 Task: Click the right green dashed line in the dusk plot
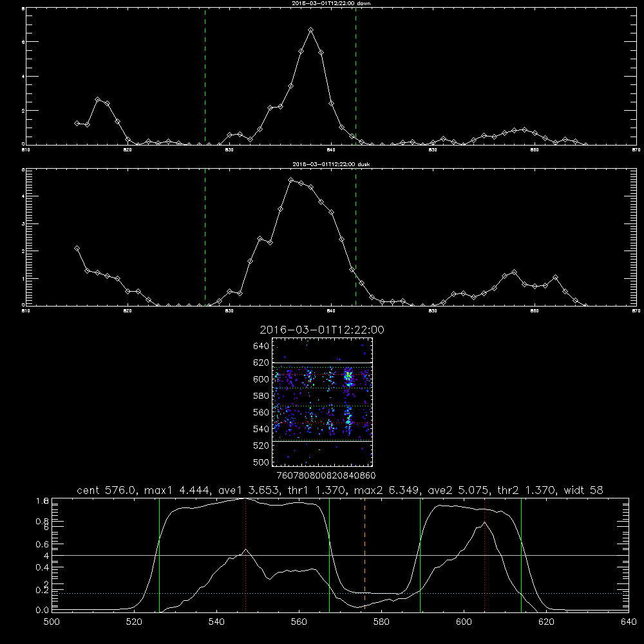(355, 238)
